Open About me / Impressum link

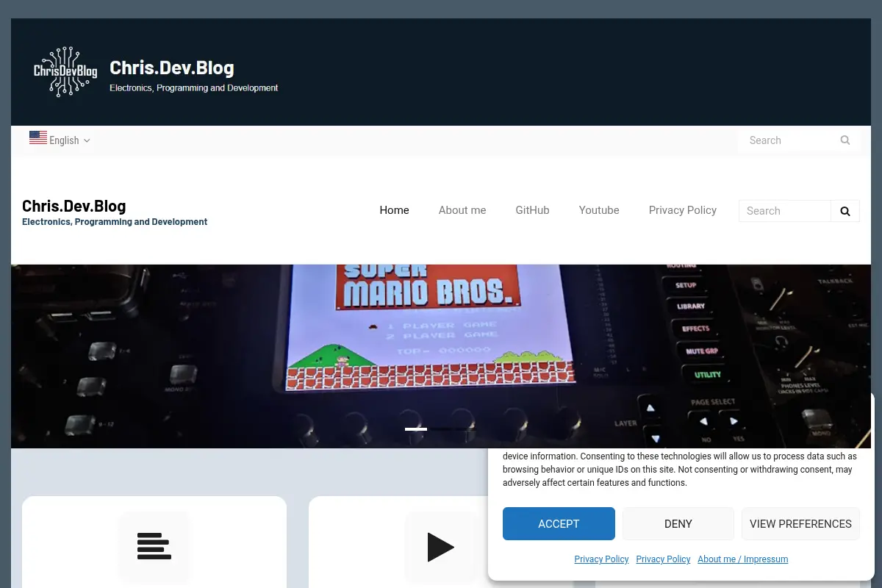[742, 559]
